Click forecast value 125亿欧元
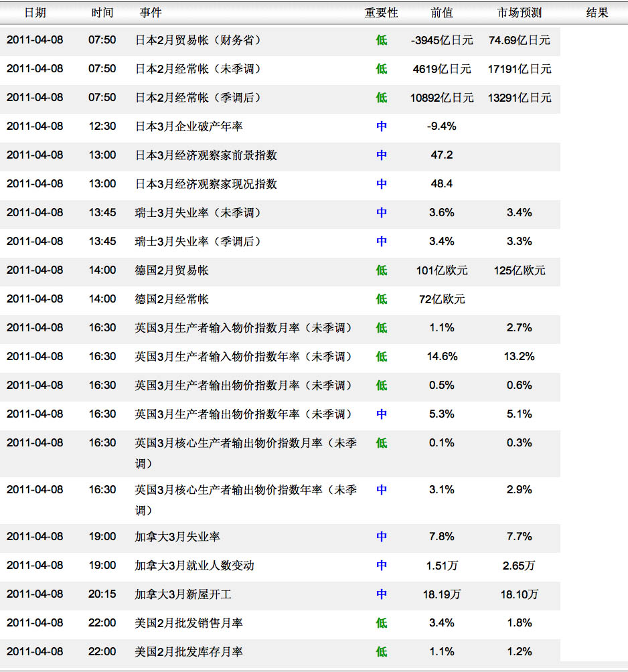 (x=519, y=270)
